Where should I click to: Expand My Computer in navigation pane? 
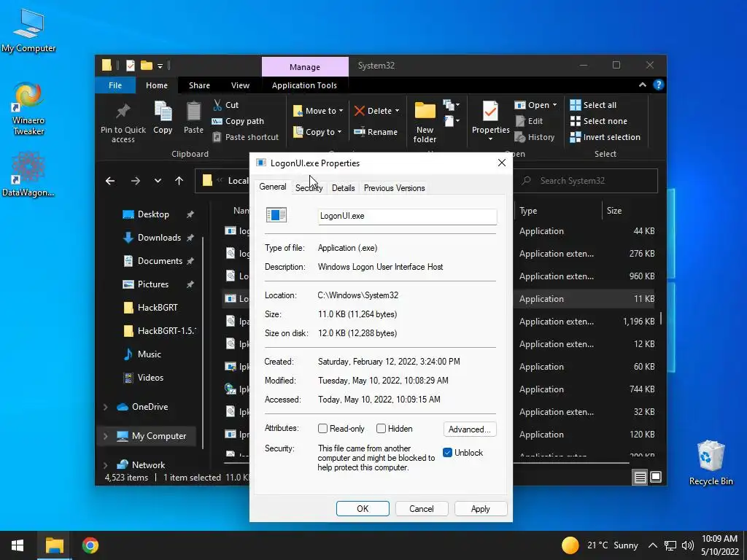105,436
